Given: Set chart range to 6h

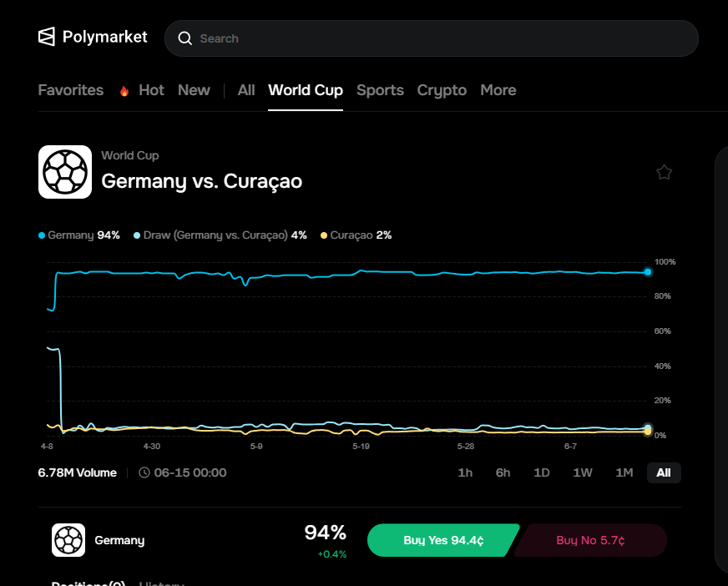Looking at the screenshot, I should 503,472.
